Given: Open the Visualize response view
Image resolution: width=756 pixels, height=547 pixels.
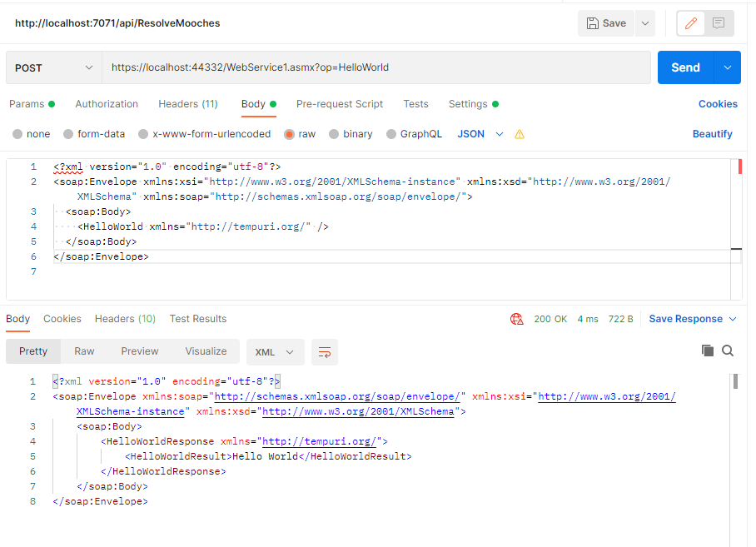Looking at the screenshot, I should tap(206, 351).
